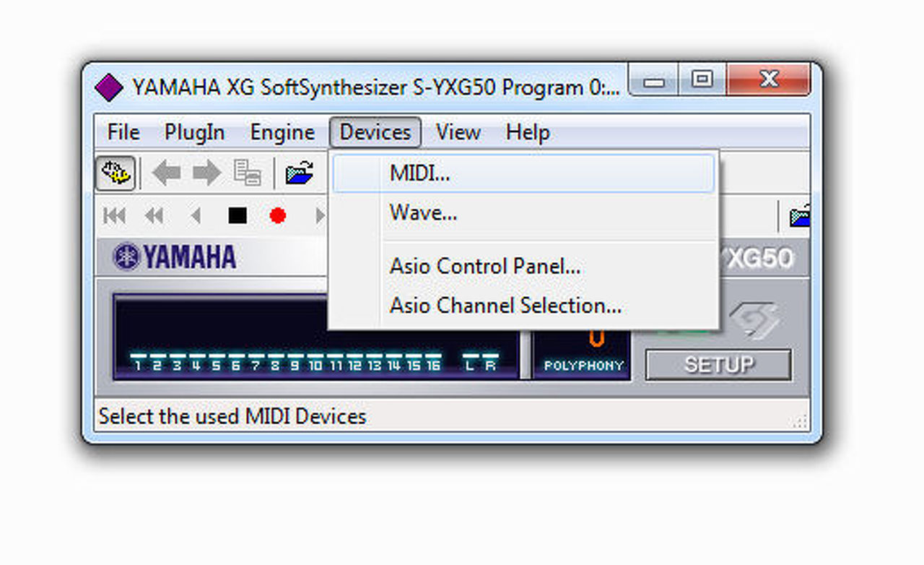
Task: Select Asio Channel Selection... entry
Action: click(524, 306)
